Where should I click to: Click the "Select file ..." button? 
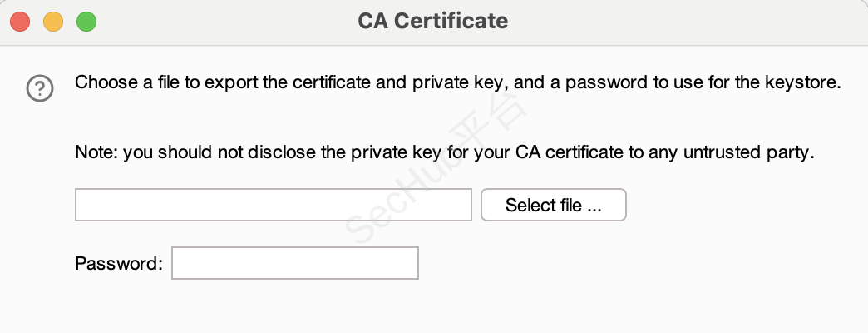(553, 206)
